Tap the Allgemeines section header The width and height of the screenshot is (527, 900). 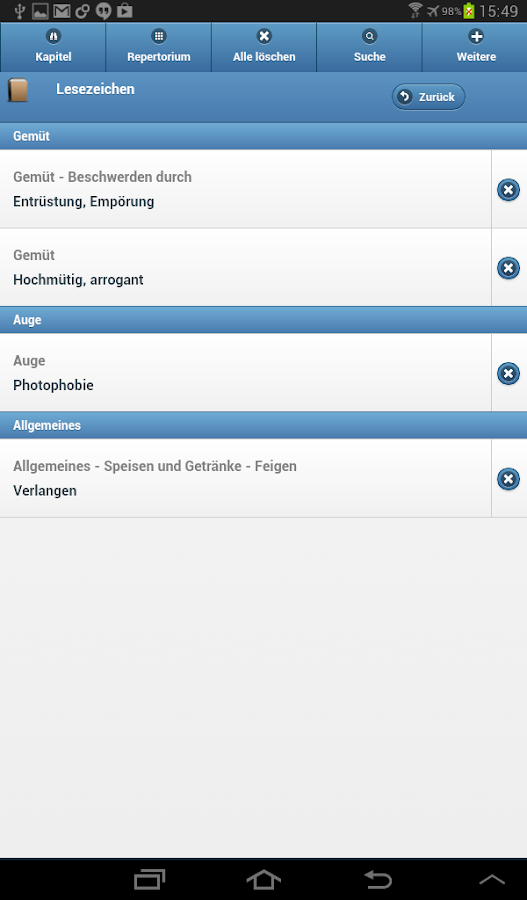click(264, 425)
